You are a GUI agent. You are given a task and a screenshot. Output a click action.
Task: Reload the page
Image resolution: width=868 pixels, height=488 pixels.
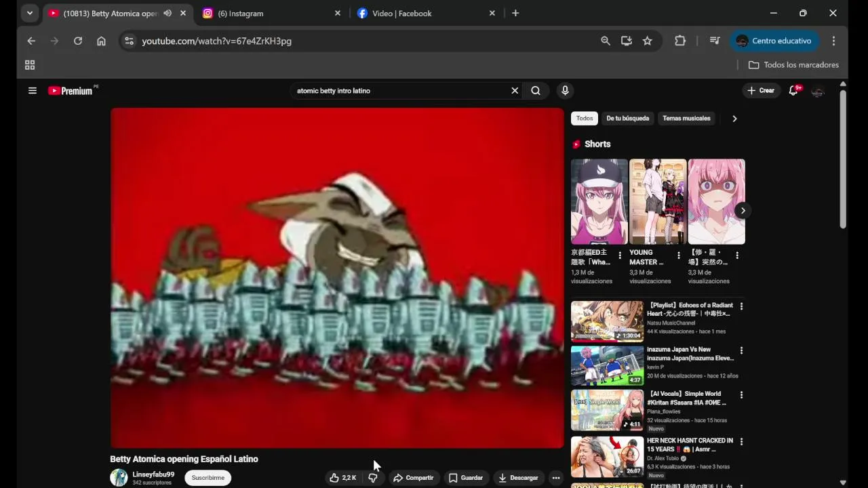coord(78,41)
